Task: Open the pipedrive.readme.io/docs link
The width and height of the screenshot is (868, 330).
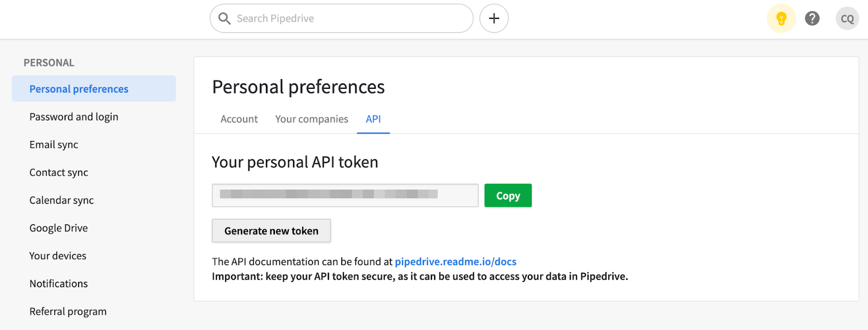Action: pyautogui.click(x=456, y=262)
